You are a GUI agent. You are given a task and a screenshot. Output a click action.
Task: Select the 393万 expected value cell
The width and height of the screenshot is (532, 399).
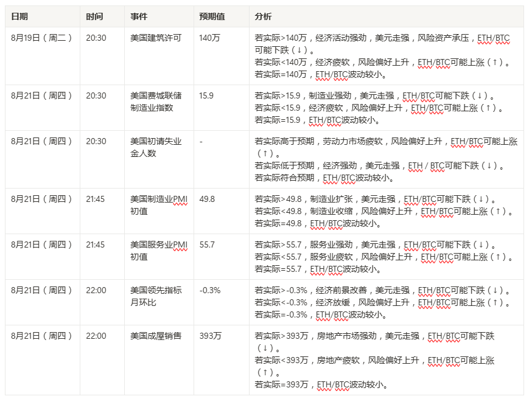[x=209, y=336]
